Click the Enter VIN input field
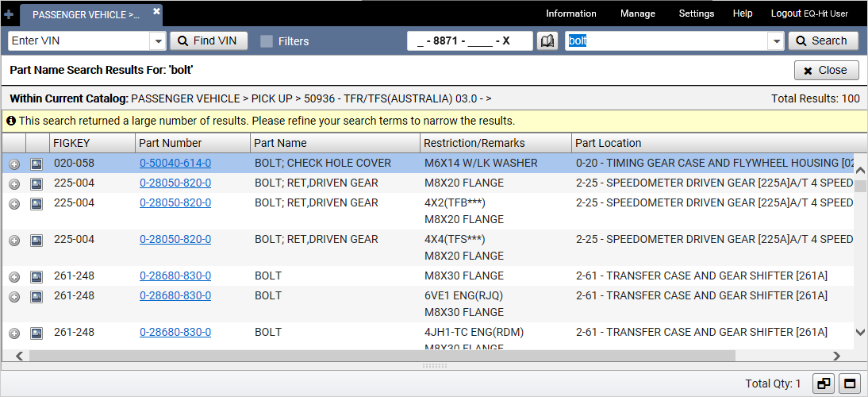 point(78,41)
